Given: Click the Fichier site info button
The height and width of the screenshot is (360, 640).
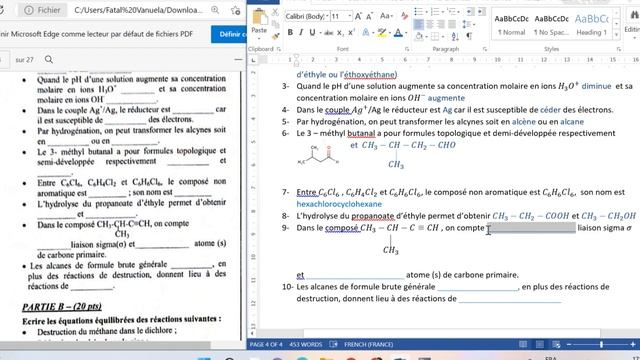Looking at the screenshot, I should point(42,10).
